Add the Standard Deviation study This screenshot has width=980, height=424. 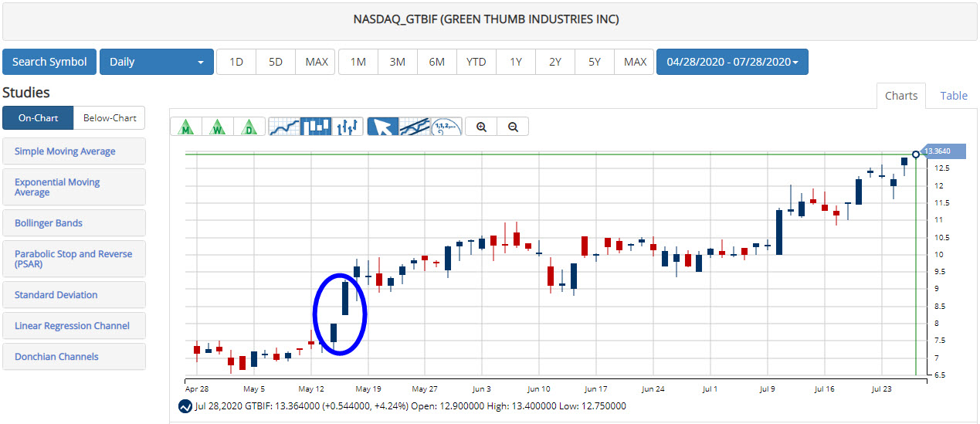pos(73,295)
